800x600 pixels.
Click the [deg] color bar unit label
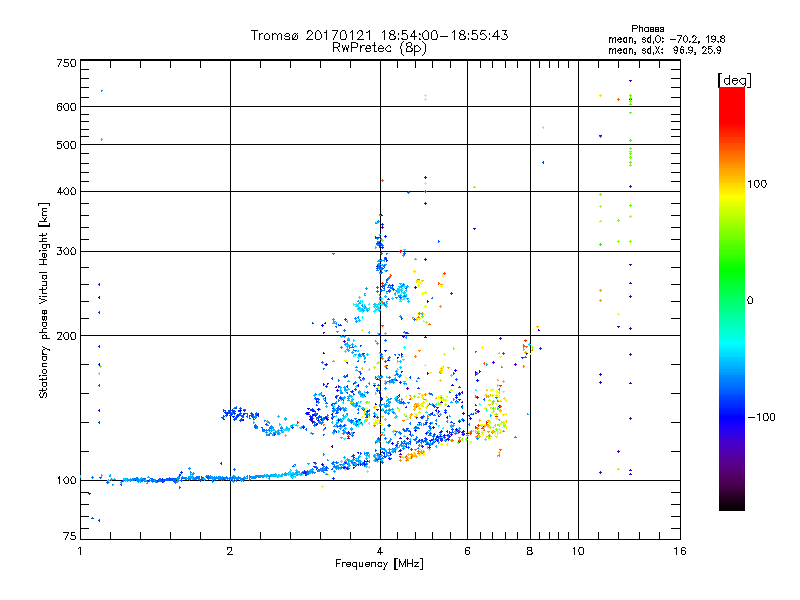click(734, 80)
